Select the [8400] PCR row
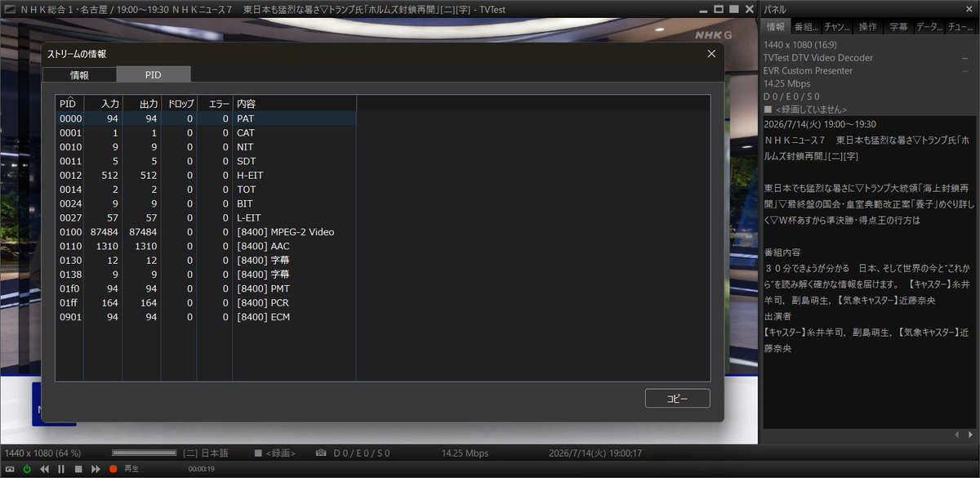The width and height of the screenshot is (980, 478). [x=206, y=302]
